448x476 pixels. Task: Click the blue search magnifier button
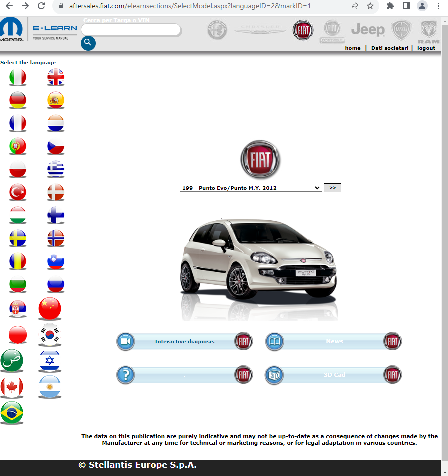point(88,43)
